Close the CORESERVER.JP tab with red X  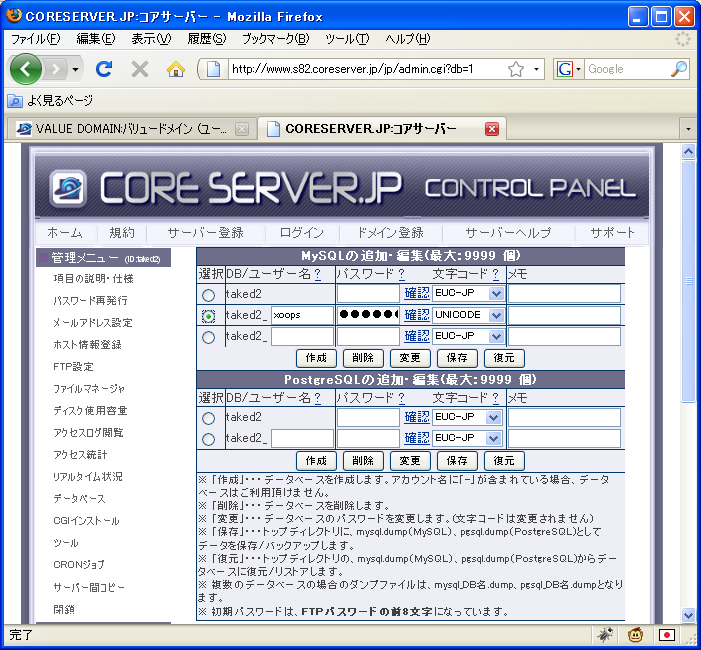point(492,129)
